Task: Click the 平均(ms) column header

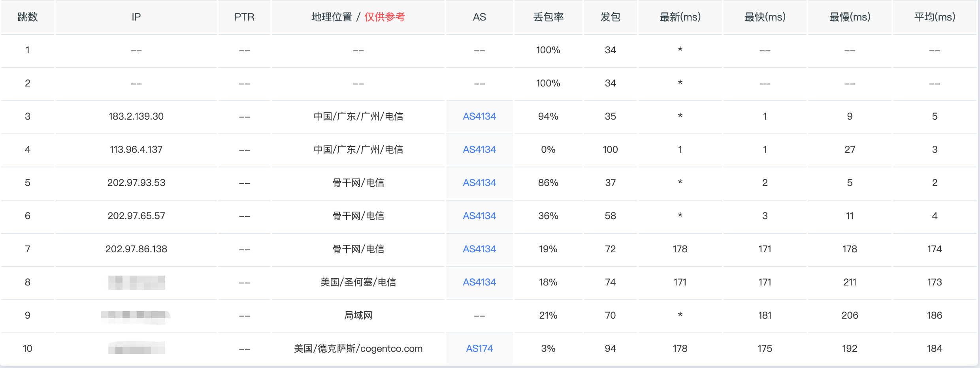Action: [x=935, y=17]
